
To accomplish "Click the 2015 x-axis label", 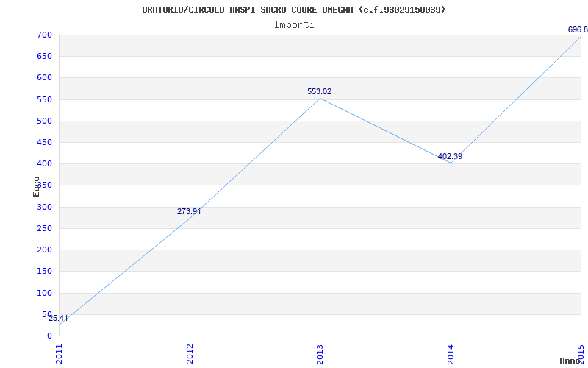I will [x=581, y=354].
